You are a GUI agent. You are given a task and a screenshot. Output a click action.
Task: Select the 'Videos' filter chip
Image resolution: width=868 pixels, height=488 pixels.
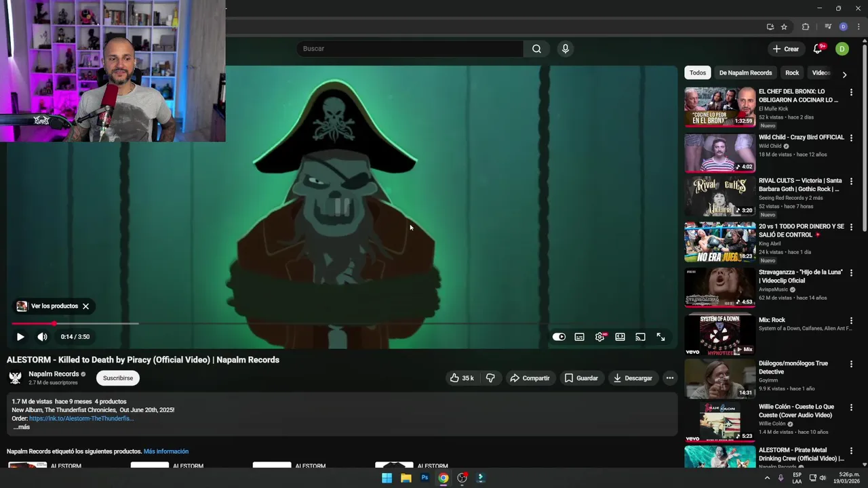coord(821,73)
